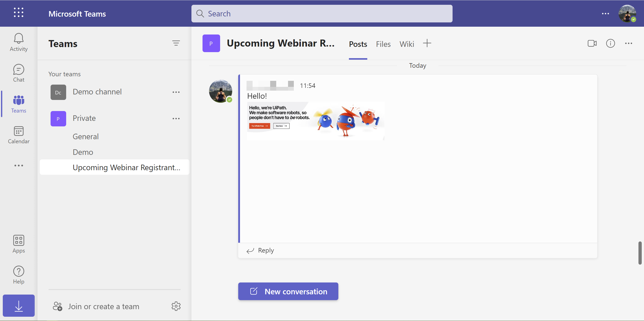644x321 pixels.
Task: Collapse the Private team
Action: pyautogui.click(x=84, y=118)
